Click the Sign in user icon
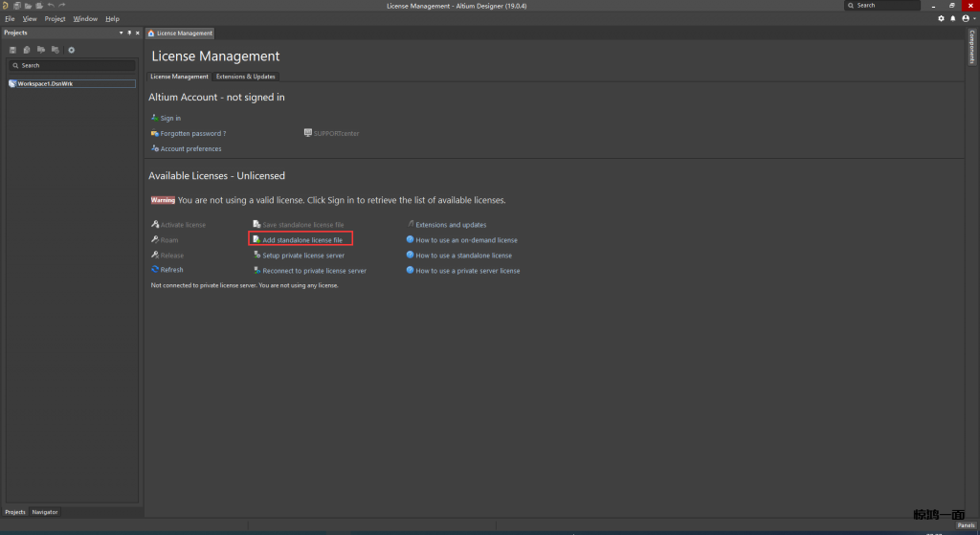The width and height of the screenshot is (980, 535). (x=154, y=118)
